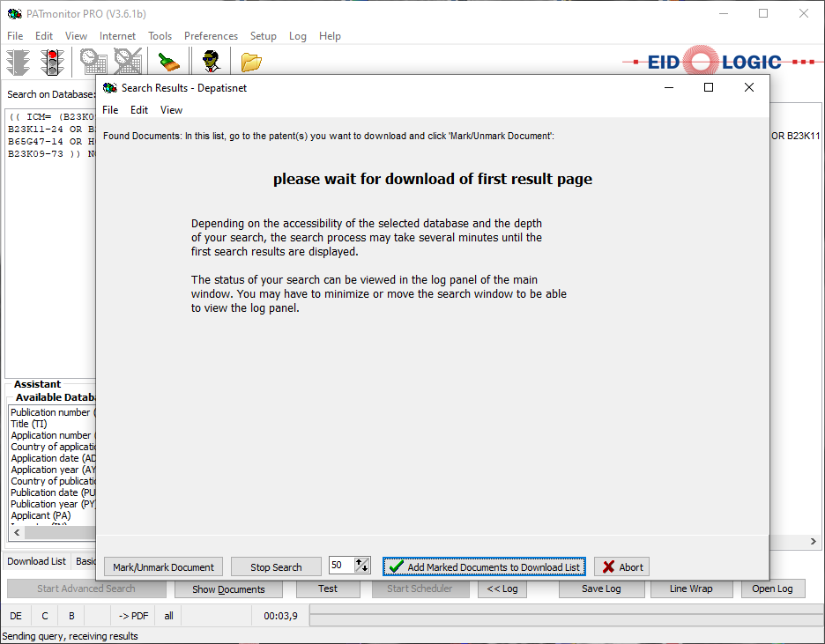Open View menu in Search Results window

coord(171,110)
